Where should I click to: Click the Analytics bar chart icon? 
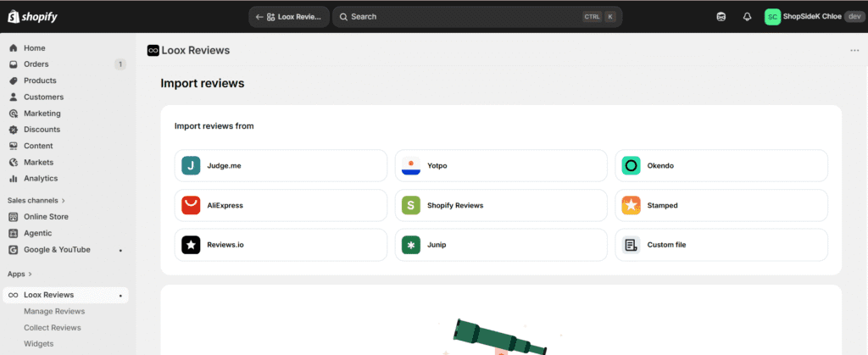coord(14,179)
